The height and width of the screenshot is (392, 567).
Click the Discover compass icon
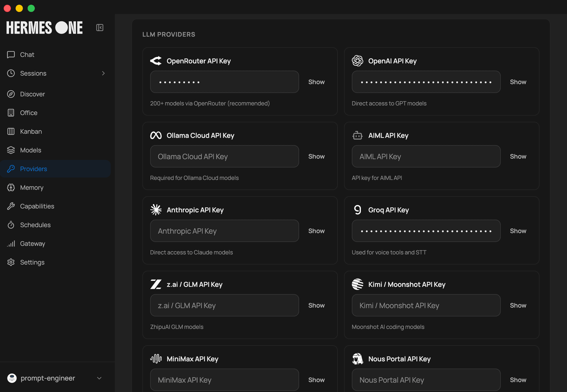pos(11,94)
